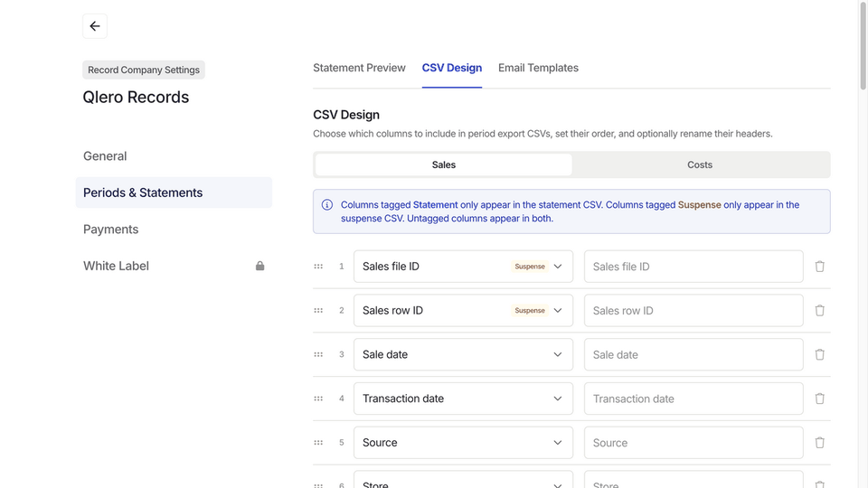Click the Qlero Records heading
The image size is (868, 488).
[136, 97]
